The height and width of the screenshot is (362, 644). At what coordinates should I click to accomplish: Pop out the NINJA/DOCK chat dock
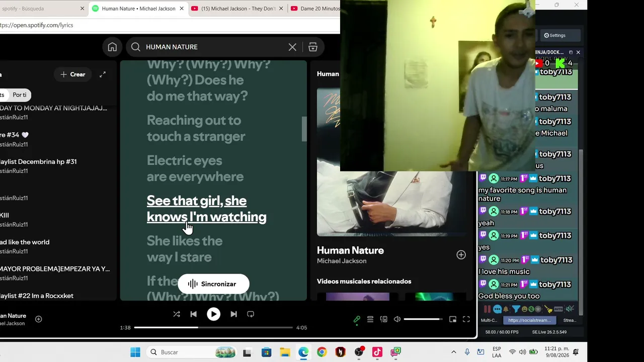571,52
